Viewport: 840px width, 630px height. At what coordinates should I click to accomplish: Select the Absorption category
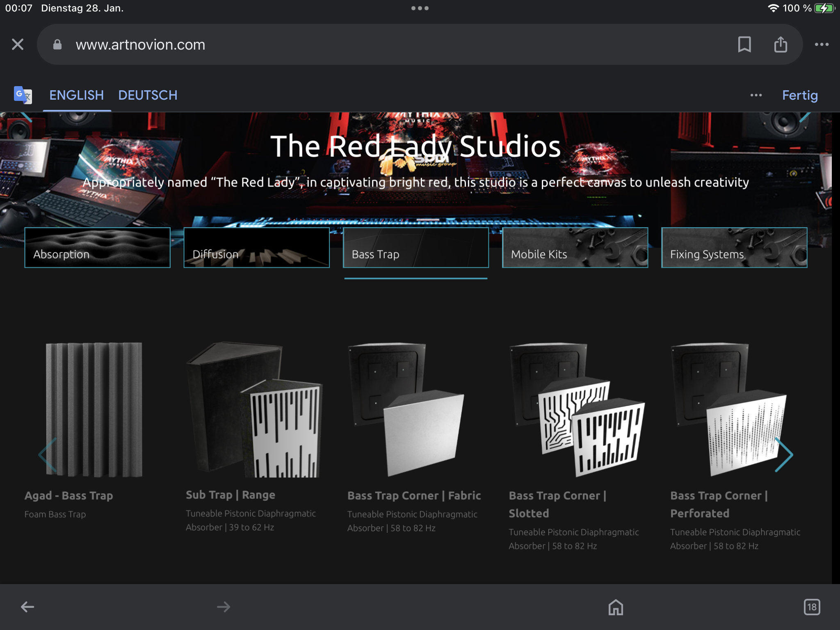pos(97,247)
